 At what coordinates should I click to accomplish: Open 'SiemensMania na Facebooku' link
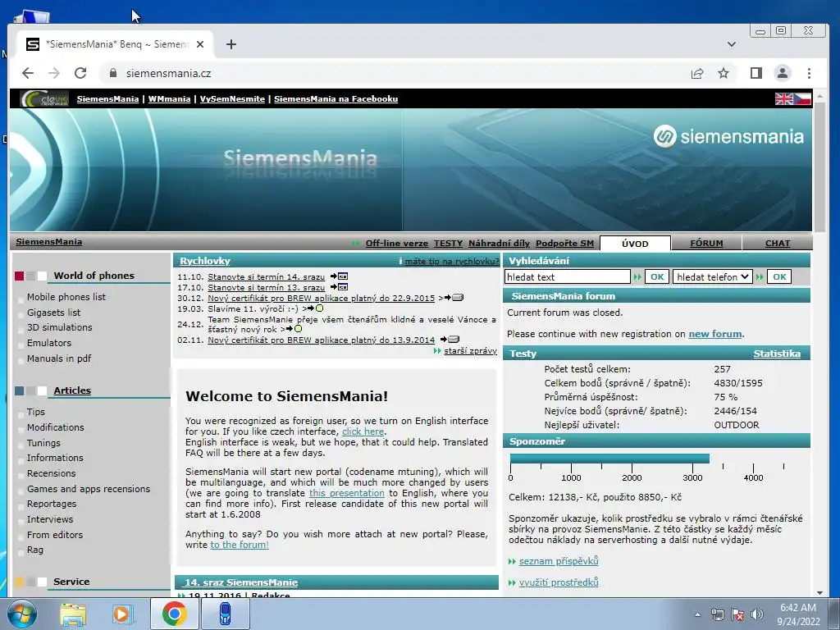[336, 98]
